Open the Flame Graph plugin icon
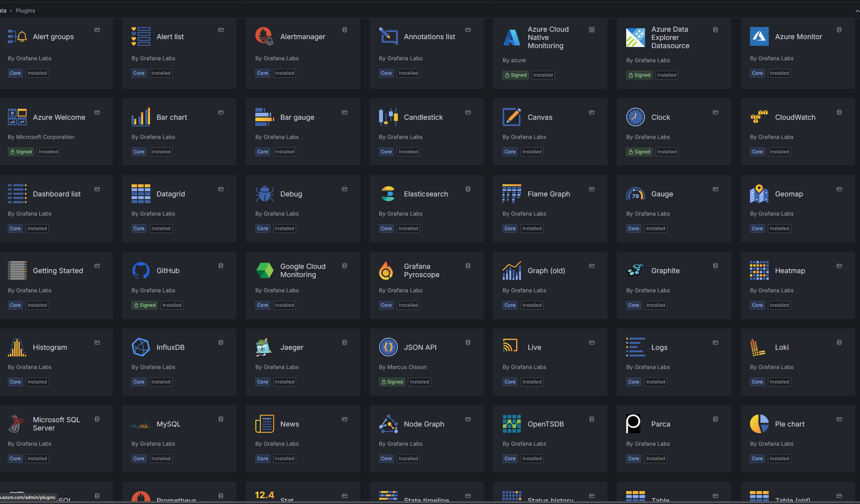Viewport: 860px width, 504px height. coord(512,194)
